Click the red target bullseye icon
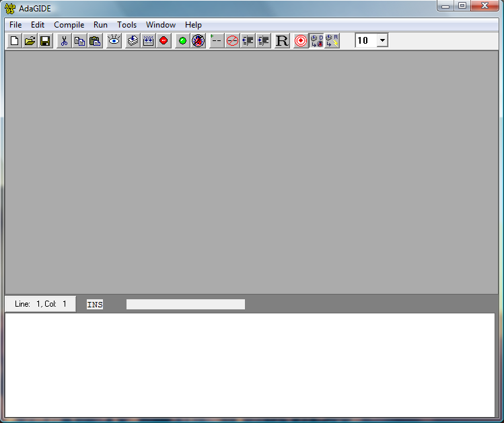 301,41
